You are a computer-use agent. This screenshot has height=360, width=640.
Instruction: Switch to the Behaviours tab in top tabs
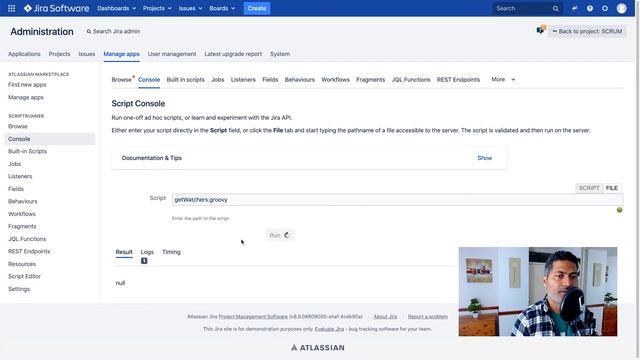click(300, 80)
